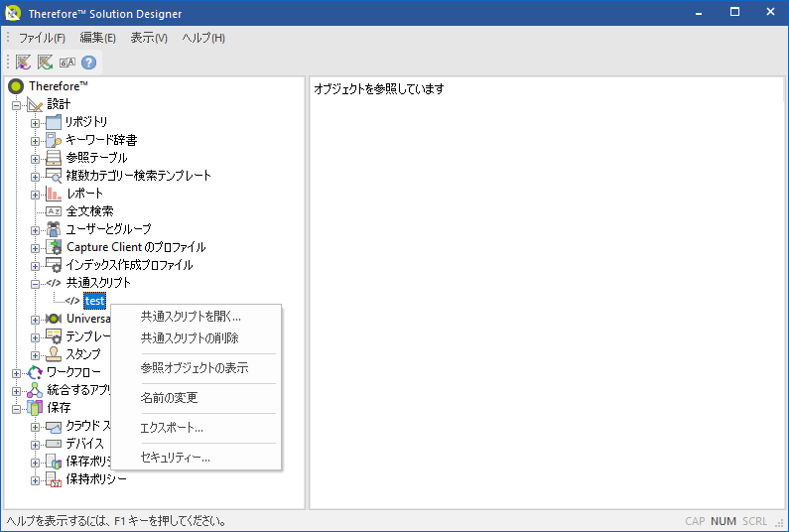The width and height of the screenshot is (789, 532).
Task: Click the インデックス作成プロファイル gear icon
Action: coord(54,265)
